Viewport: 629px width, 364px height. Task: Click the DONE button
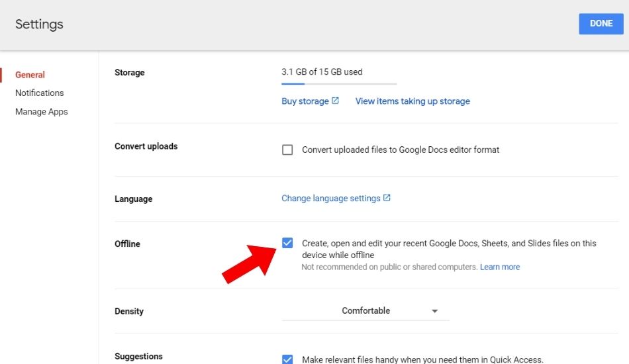tap(601, 24)
